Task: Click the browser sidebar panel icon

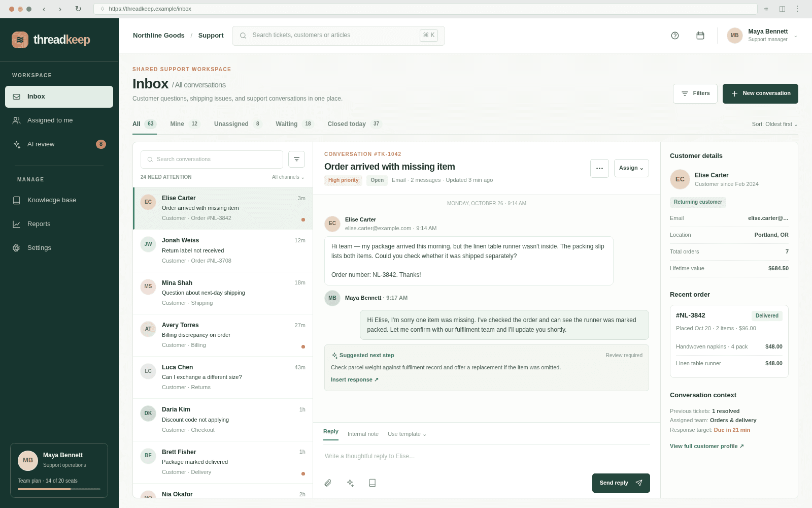Action: coord(782,9)
